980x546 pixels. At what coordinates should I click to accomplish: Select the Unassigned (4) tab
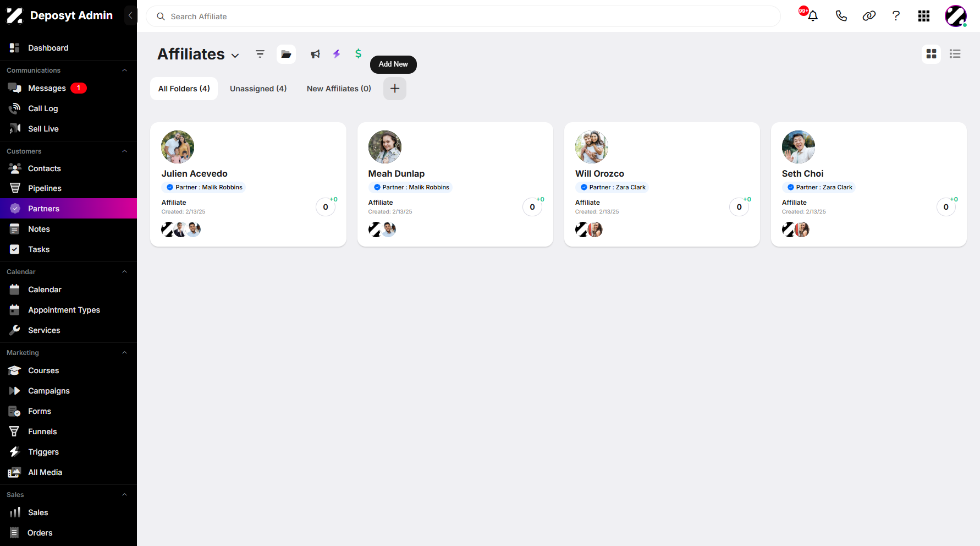coord(258,89)
